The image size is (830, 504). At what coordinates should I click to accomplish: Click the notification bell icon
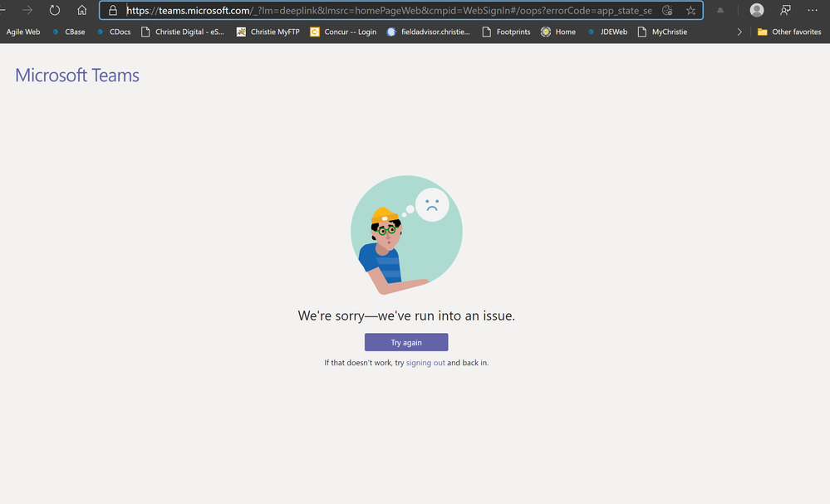(720, 10)
